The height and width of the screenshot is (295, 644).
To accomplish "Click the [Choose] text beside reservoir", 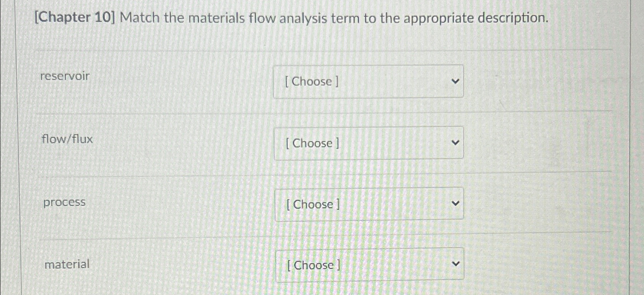I will (311, 82).
